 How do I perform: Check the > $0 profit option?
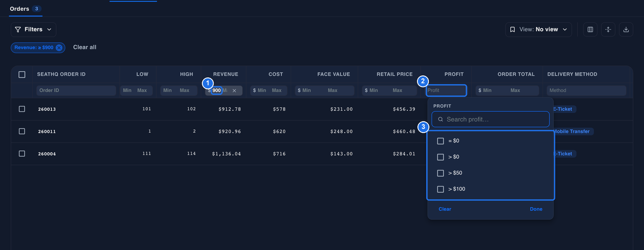(x=440, y=157)
